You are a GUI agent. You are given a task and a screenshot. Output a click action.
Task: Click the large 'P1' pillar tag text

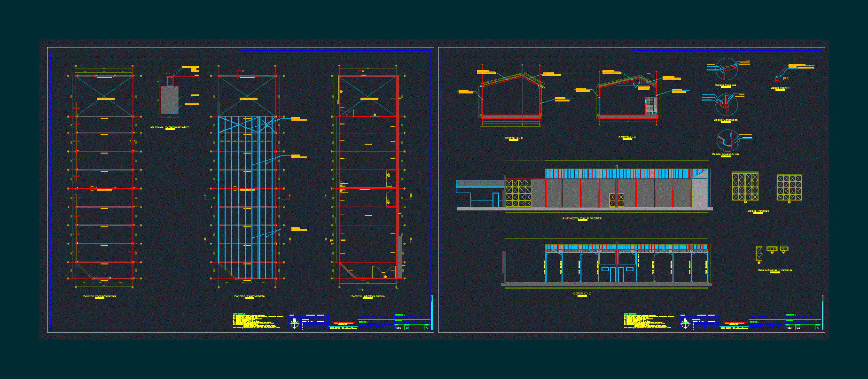(x=786, y=78)
